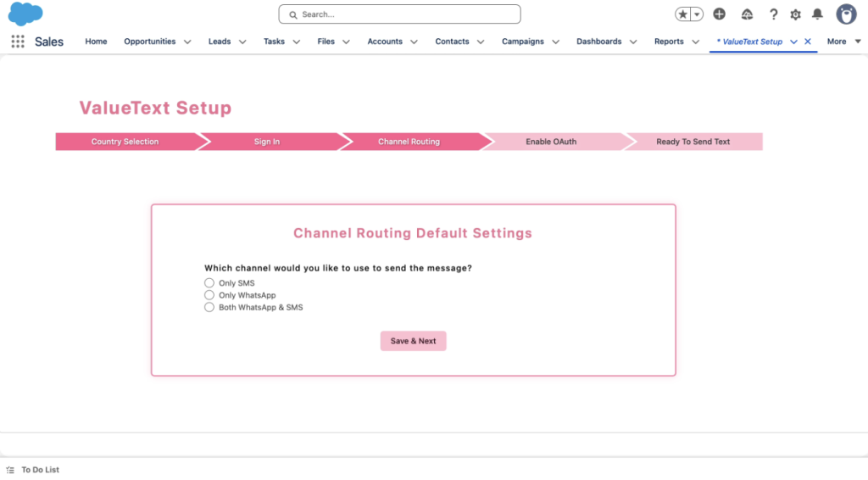
Task: Go to the Home tab
Action: tap(96, 42)
